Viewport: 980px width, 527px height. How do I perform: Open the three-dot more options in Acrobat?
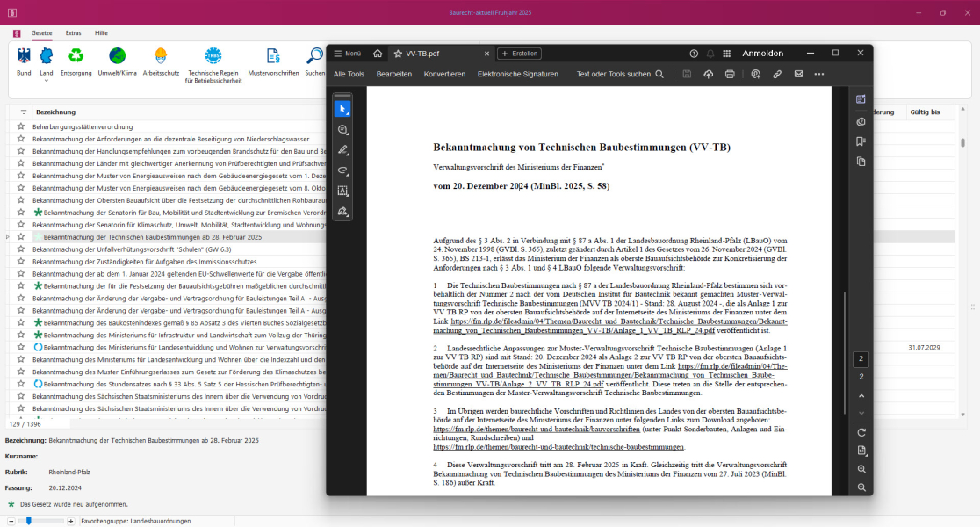(818, 74)
